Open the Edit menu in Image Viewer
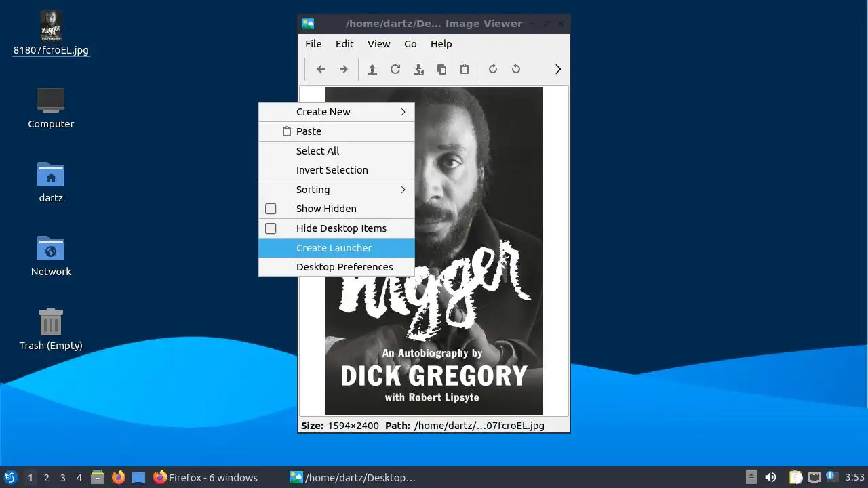The width and height of the screenshot is (868, 488). click(x=344, y=44)
